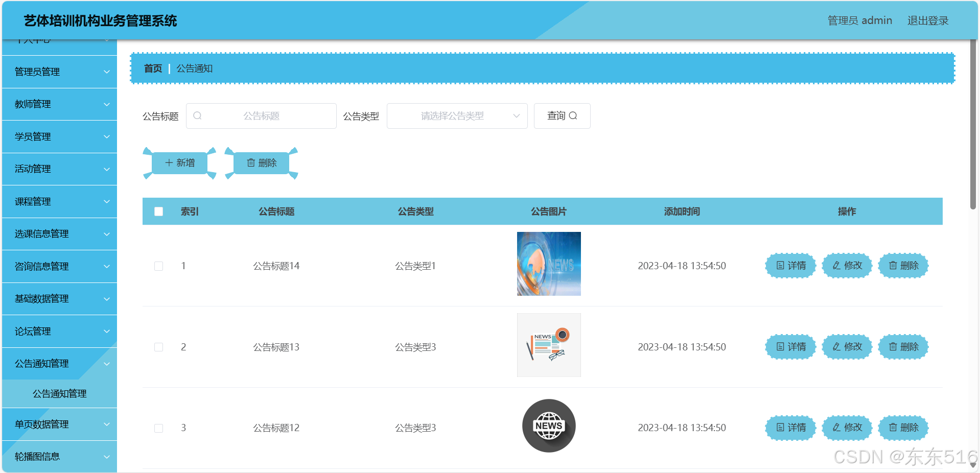Check the checkbox for row 公告标题12
Screen dimensions: 980x473
pyautogui.click(x=159, y=428)
